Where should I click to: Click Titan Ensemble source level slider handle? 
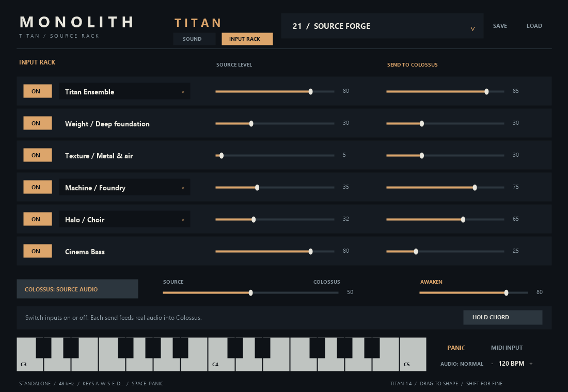[310, 92]
